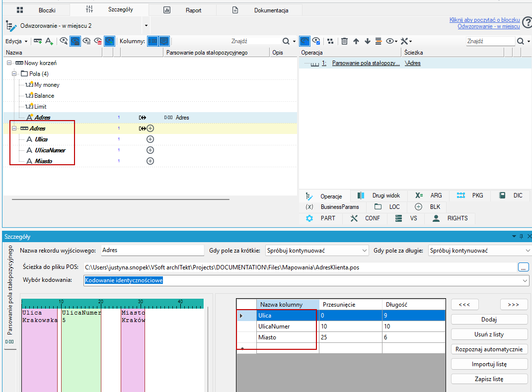Click the magnifier beside the right Znajdź field

click(x=521, y=41)
